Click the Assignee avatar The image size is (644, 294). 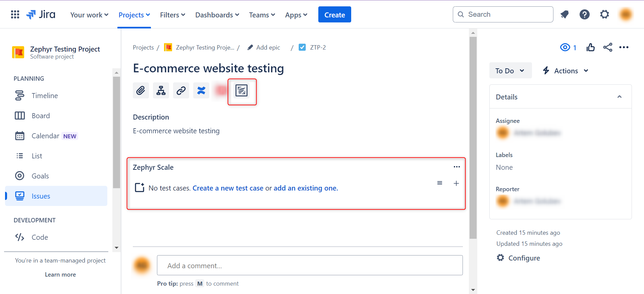502,133
